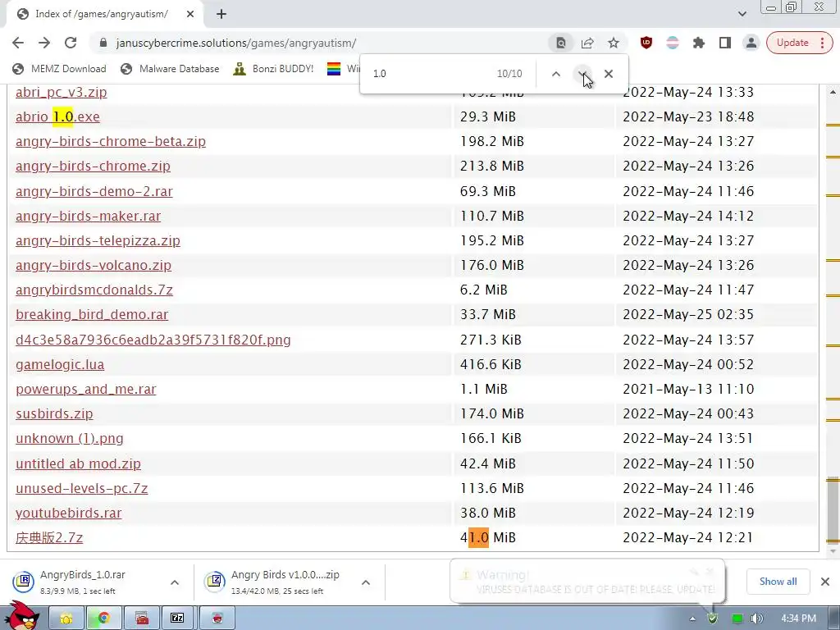This screenshot has height=630, width=840.
Task: Show hidden system tray icons
Action: pos(692,619)
